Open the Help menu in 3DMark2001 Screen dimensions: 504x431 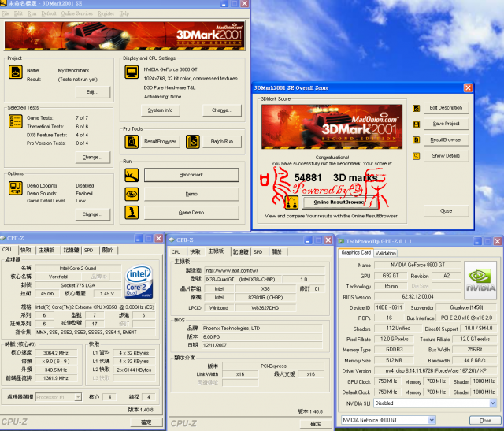coord(124,13)
